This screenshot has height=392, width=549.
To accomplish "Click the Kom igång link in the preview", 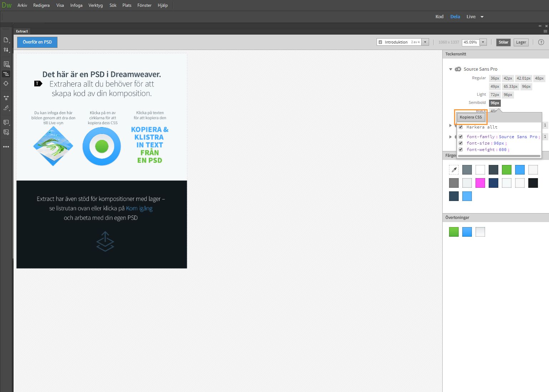I will [x=139, y=208].
